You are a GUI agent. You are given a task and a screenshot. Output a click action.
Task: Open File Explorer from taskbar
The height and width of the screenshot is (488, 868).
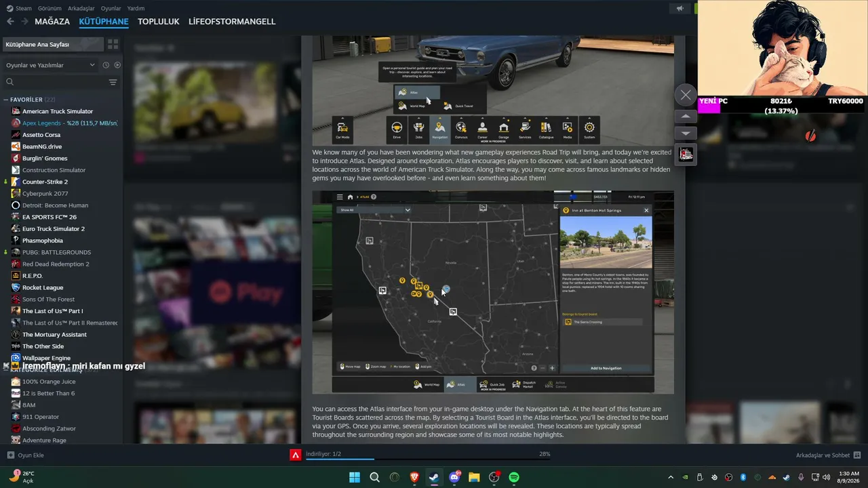(x=474, y=477)
